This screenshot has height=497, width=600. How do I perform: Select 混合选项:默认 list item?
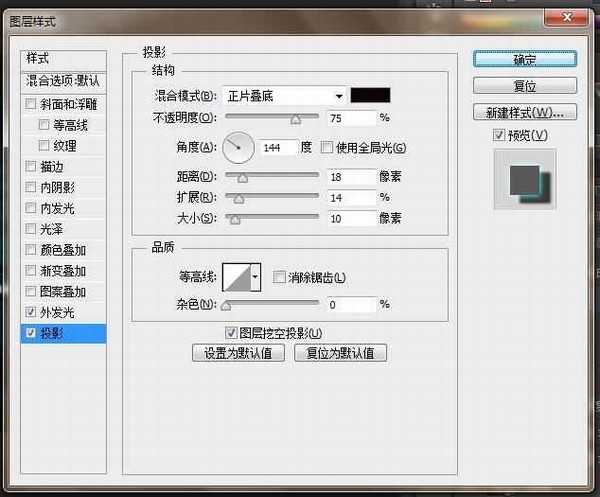[x=64, y=81]
